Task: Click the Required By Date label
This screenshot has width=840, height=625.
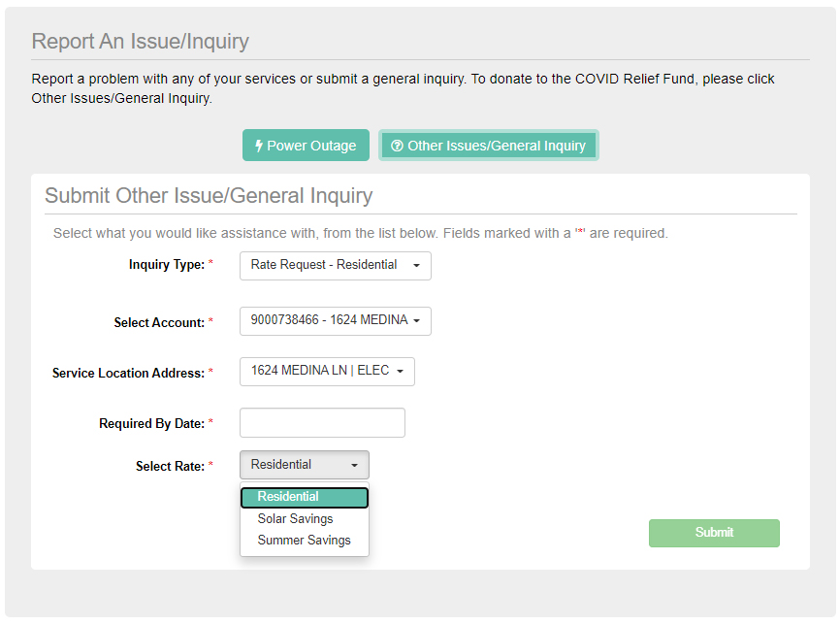Action: tap(151, 424)
